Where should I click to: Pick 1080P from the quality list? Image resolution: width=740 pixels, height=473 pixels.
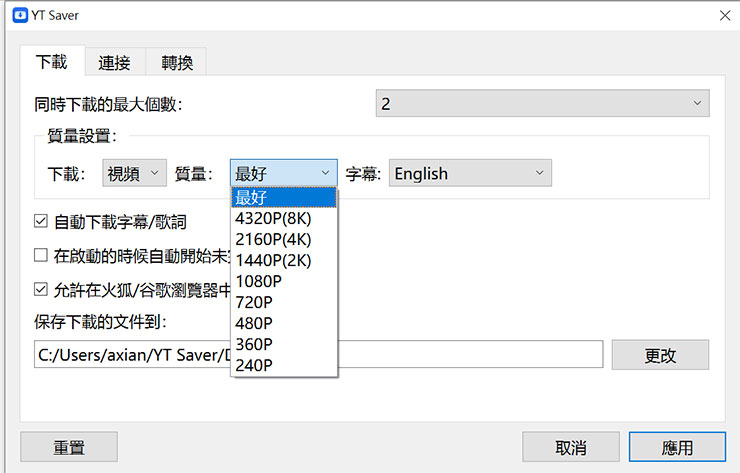click(x=284, y=281)
